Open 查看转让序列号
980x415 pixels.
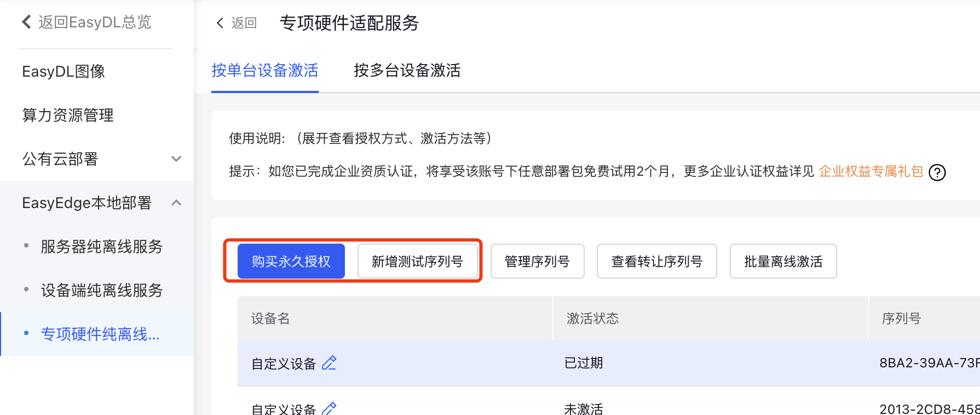[x=657, y=261]
